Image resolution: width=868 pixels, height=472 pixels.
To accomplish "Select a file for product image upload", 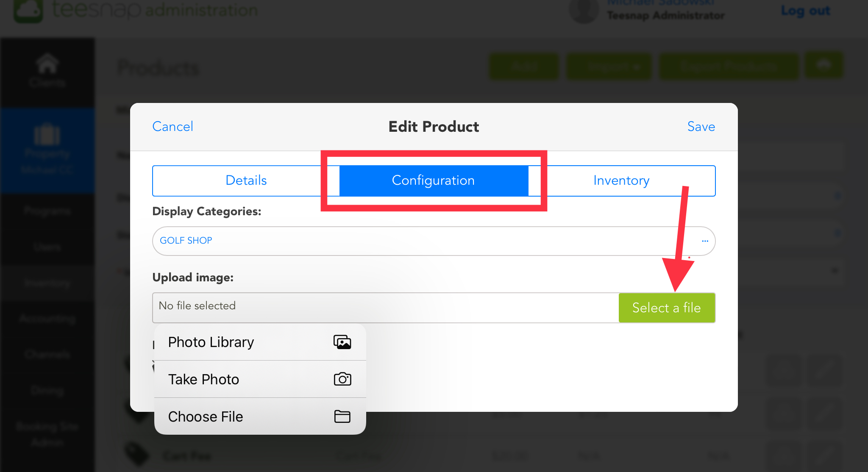I will pos(666,307).
